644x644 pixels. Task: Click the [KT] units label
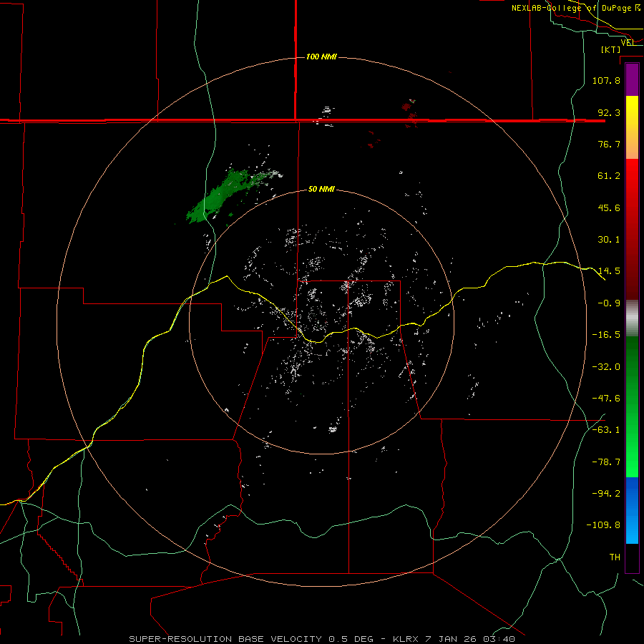pyautogui.click(x=611, y=49)
